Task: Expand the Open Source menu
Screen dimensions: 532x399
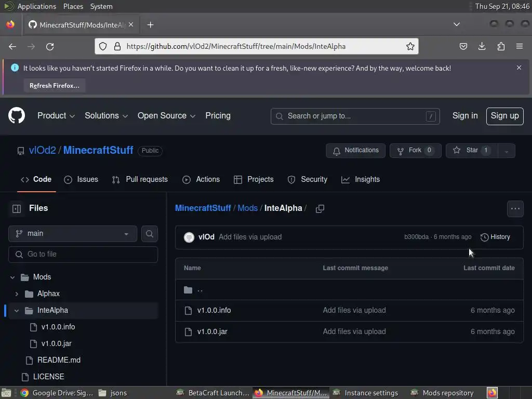Action: click(167, 116)
